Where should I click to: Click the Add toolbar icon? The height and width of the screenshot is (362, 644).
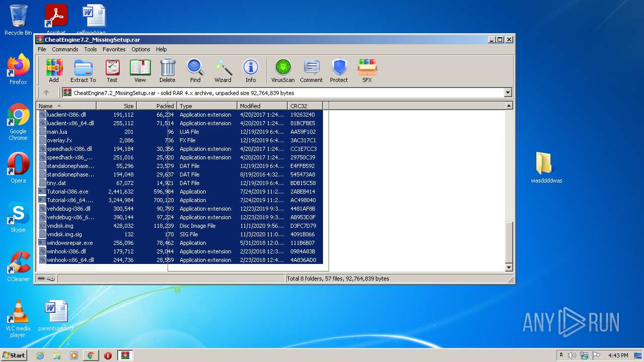(54, 71)
